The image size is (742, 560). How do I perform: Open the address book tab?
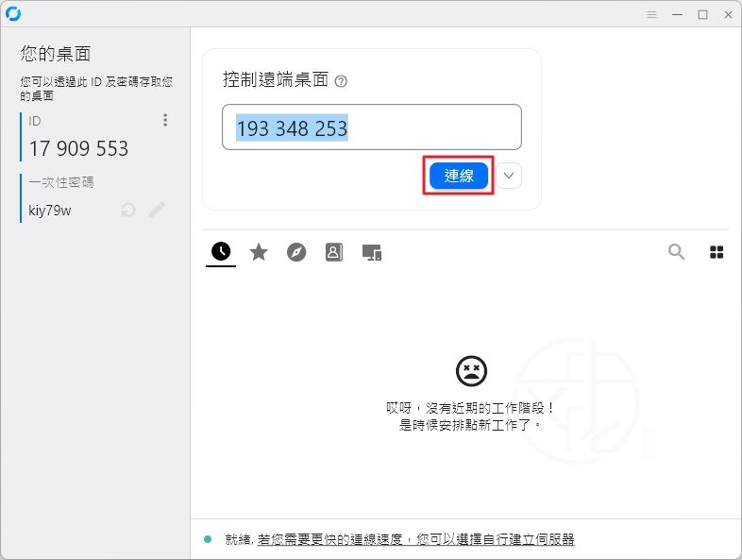point(334,252)
